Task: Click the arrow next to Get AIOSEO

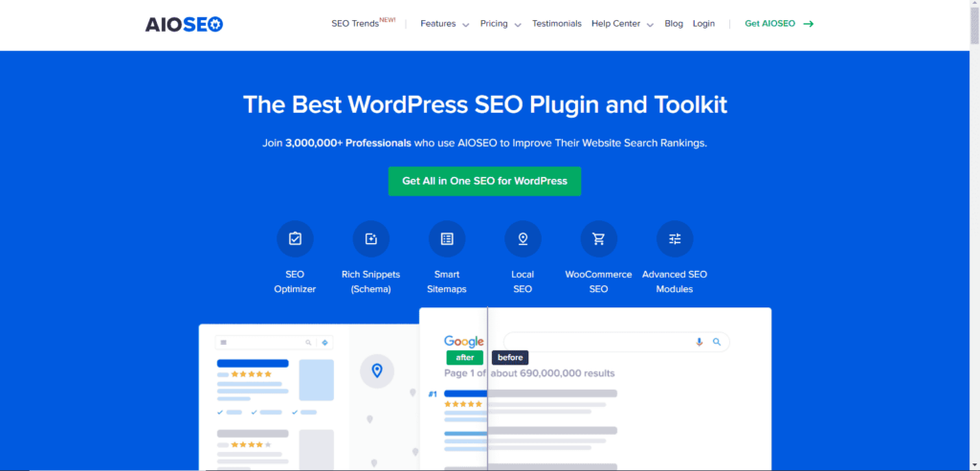Action: pyautogui.click(x=809, y=24)
